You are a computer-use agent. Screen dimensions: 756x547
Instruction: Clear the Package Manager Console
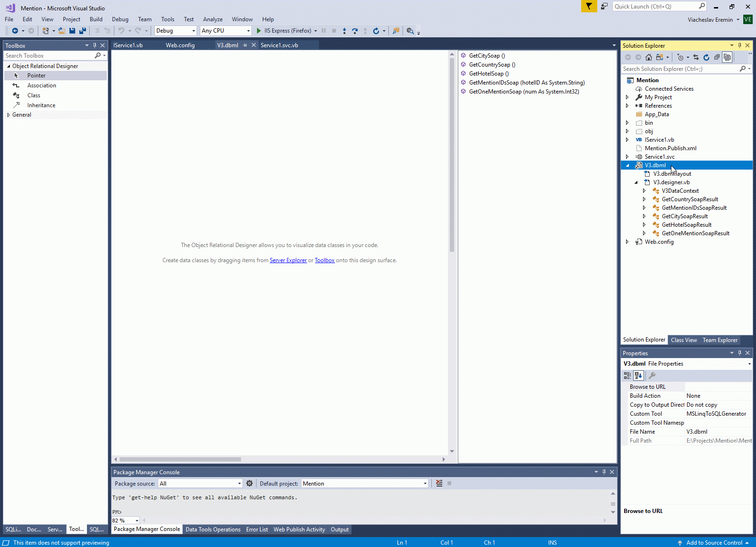coord(439,483)
